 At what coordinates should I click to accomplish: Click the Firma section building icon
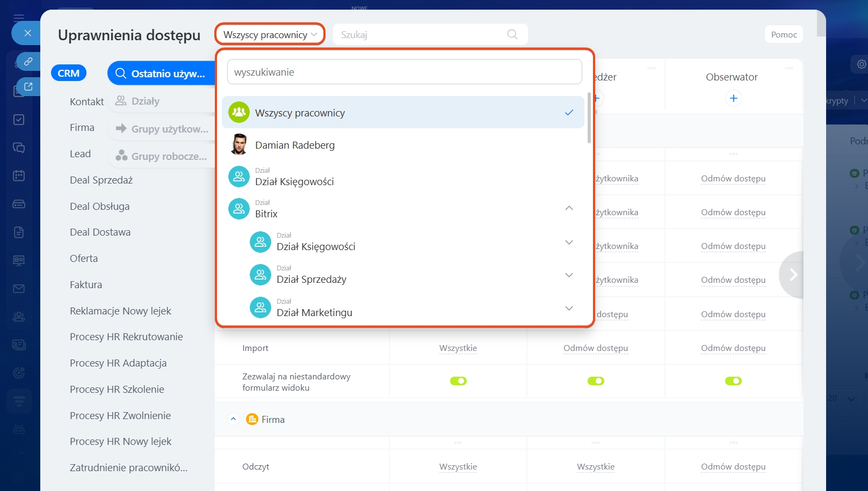pyautogui.click(x=252, y=419)
